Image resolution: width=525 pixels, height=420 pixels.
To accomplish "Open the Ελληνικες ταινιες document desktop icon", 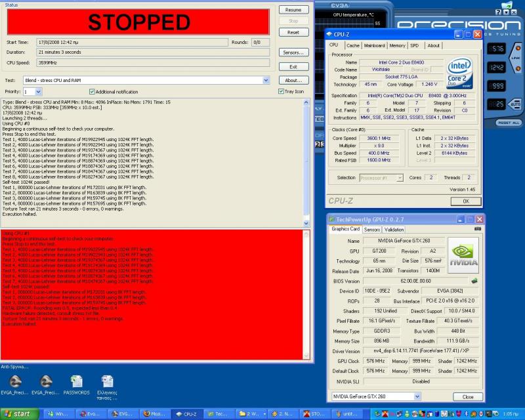I will [x=107, y=387].
